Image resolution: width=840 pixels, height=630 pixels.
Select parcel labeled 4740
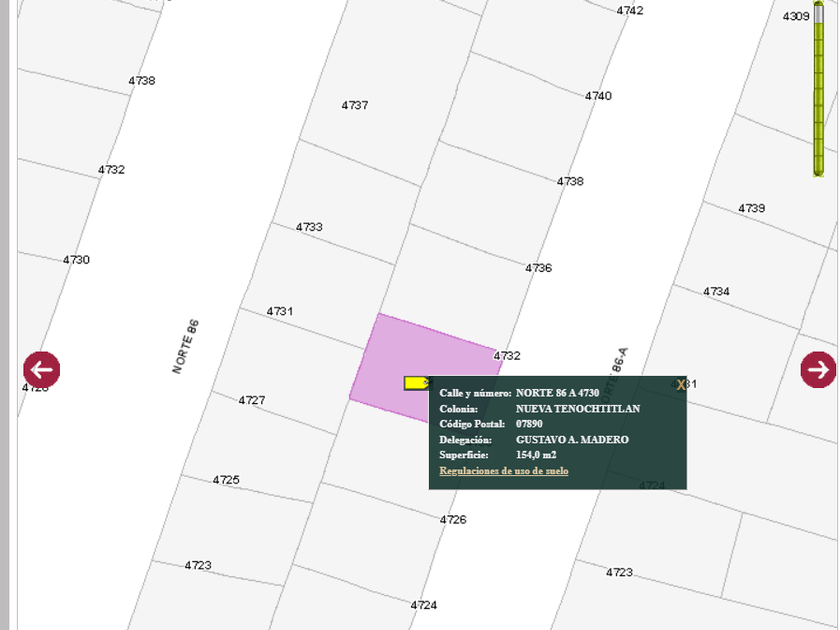598,96
